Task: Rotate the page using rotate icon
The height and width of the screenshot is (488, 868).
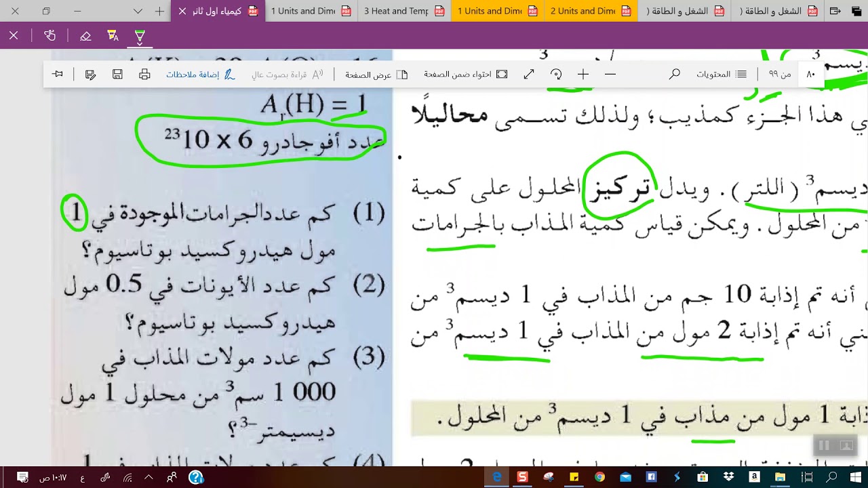Action: coord(556,75)
